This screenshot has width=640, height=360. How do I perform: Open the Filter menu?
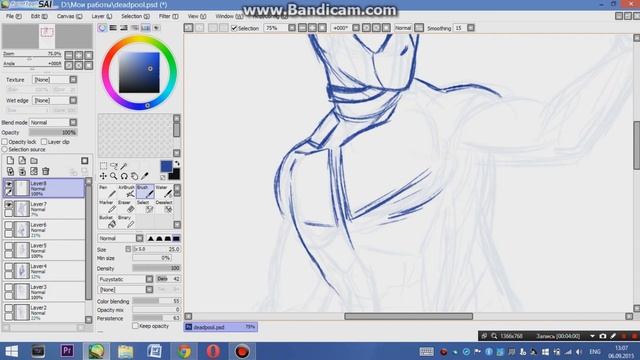point(168,16)
